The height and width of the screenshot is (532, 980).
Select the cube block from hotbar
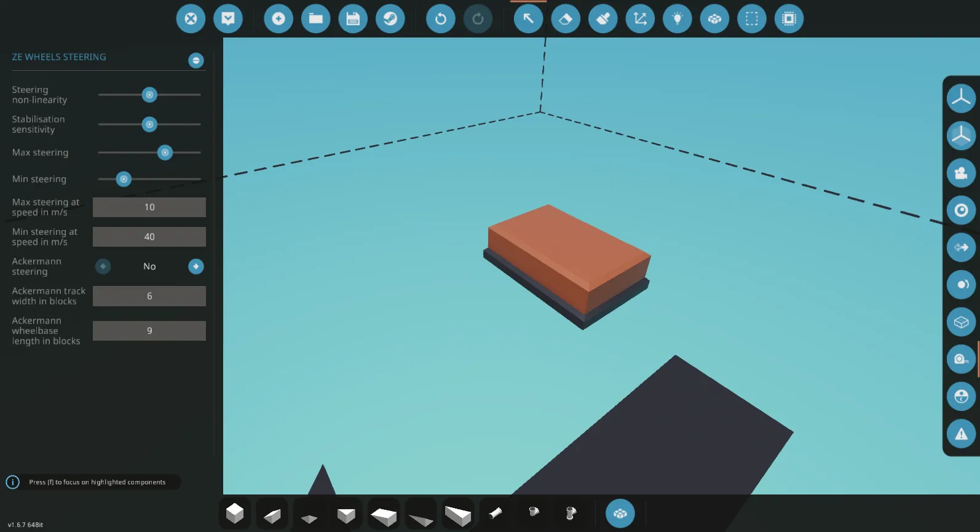pyautogui.click(x=235, y=514)
